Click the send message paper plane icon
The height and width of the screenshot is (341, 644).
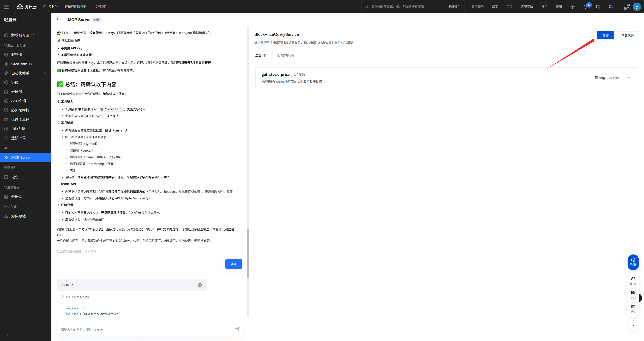click(x=237, y=329)
